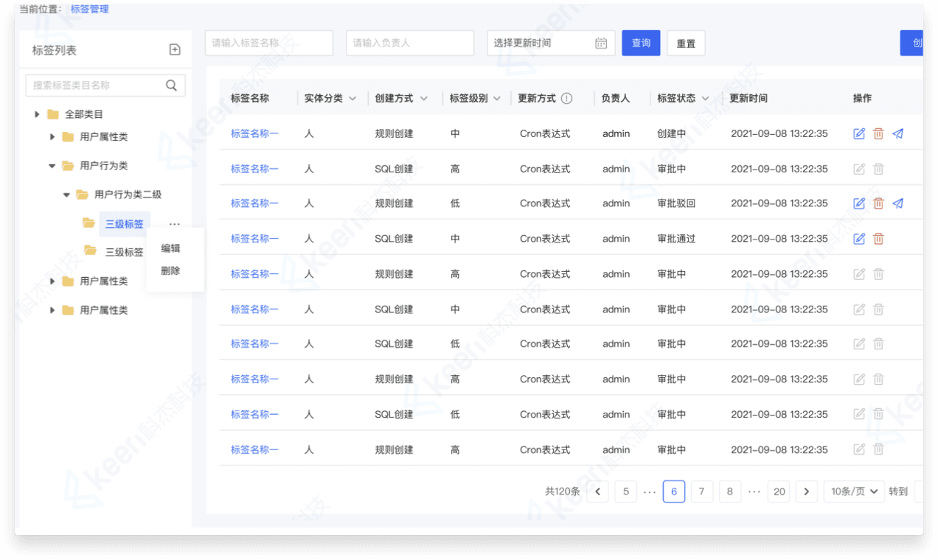
Task: Go to page 7 in pagination
Action: pos(701,491)
